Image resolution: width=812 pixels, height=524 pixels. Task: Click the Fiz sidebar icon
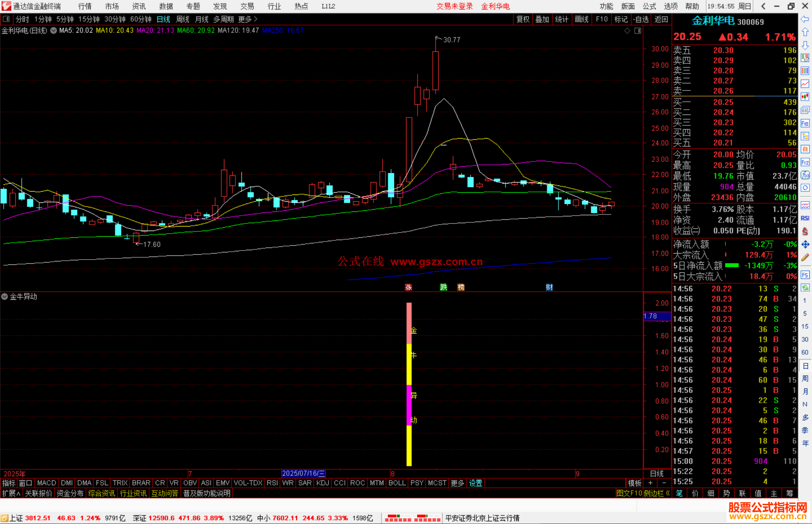pos(805,162)
